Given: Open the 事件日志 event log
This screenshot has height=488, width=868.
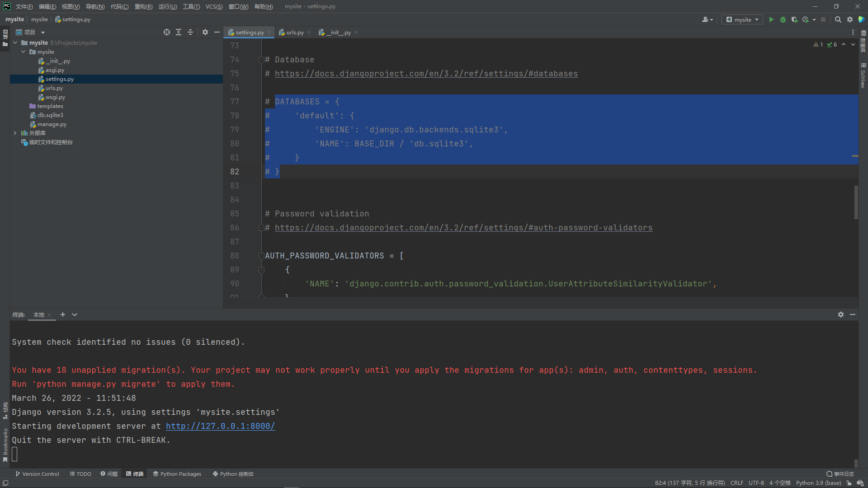Looking at the screenshot, I should 840,474.
